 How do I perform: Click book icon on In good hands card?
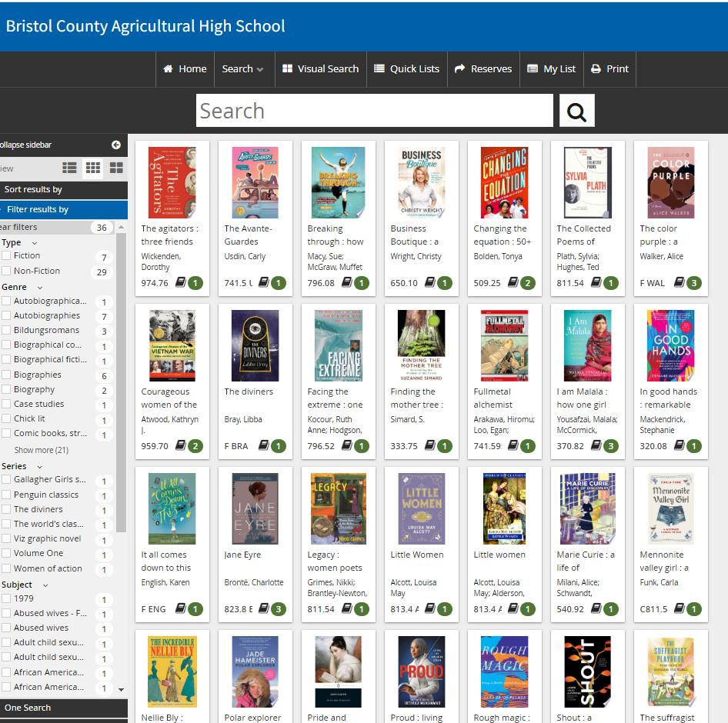(680, 445)
